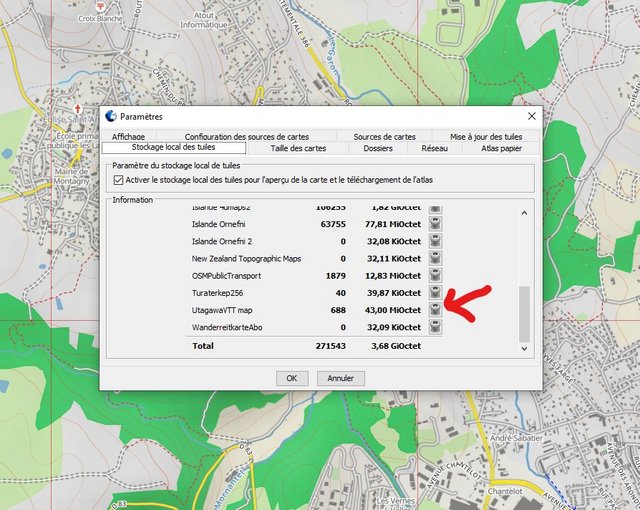Select the Turaterkep256 entry

218,293
